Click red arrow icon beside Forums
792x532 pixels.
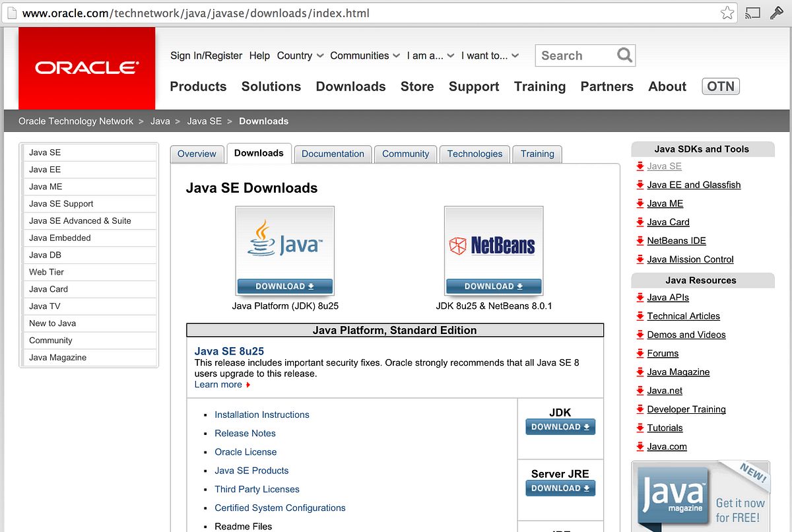pyautogui.click(x=640, y=354)
